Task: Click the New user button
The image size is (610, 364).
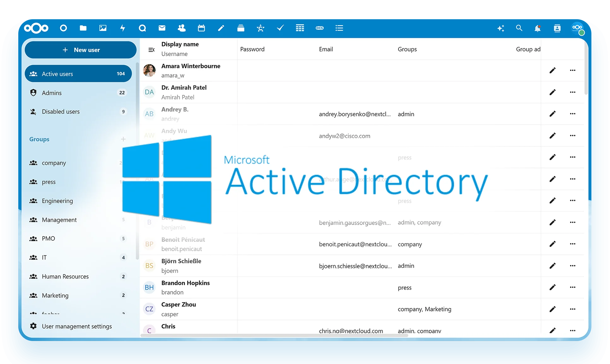Action: click(x=81, y=50)
